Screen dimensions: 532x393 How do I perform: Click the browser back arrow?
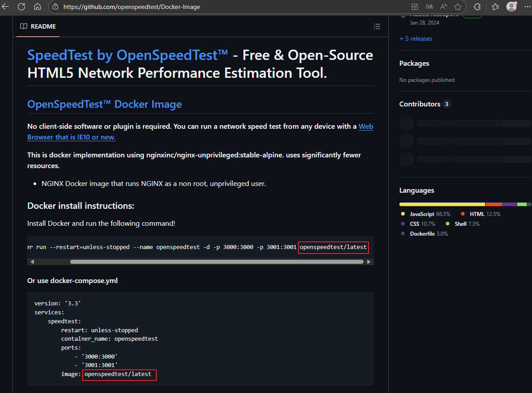[x=5, y=7]
